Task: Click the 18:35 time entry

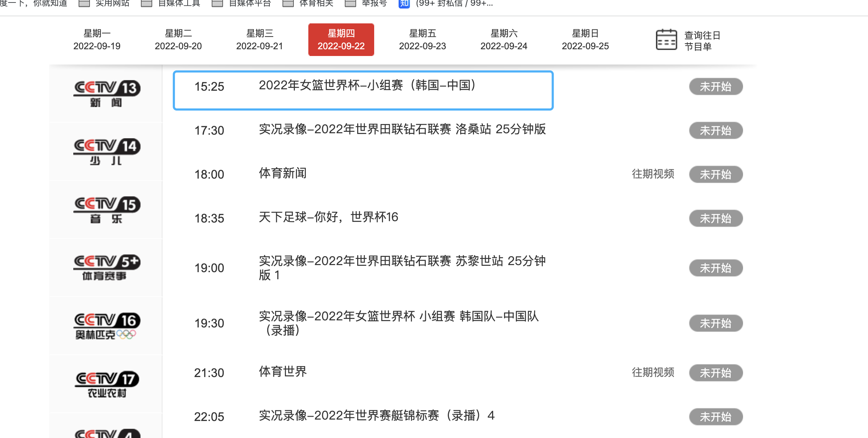Action: (209, 219)
